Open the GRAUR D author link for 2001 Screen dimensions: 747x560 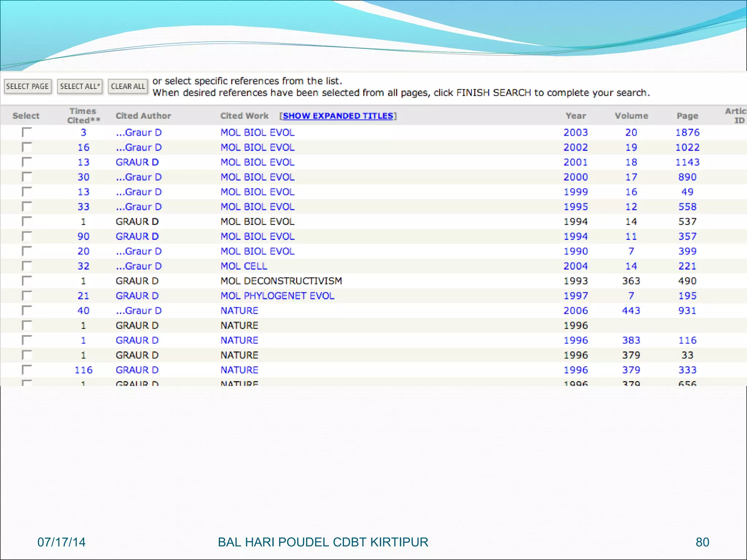click(137, 162)
